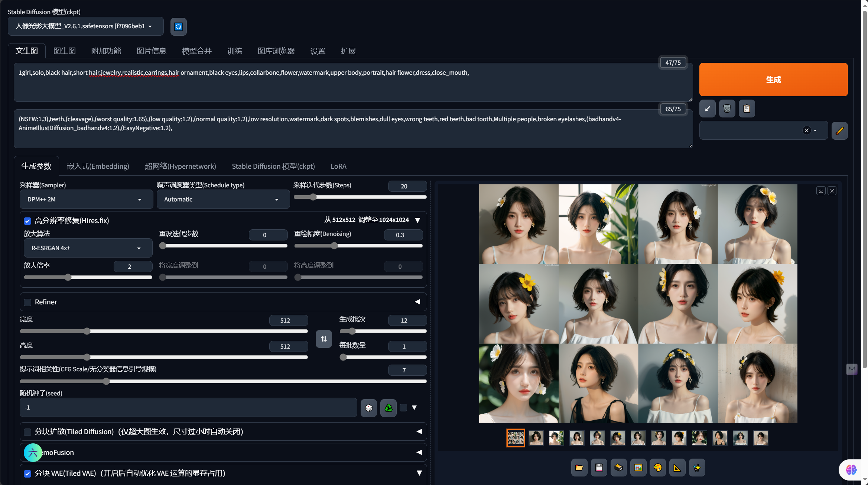Disable the Tiled VAE checkbox

pyautogui.click(x=27, y=473)
